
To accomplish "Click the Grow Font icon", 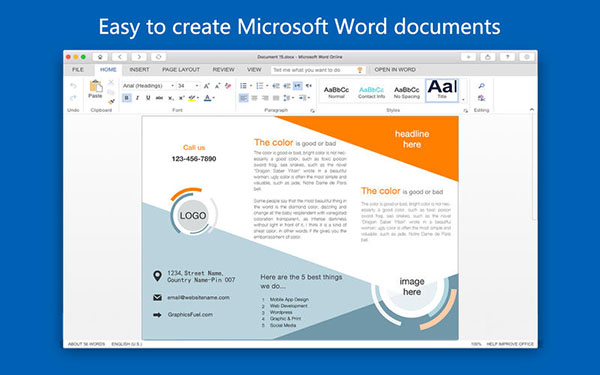I will coord(207,86).
